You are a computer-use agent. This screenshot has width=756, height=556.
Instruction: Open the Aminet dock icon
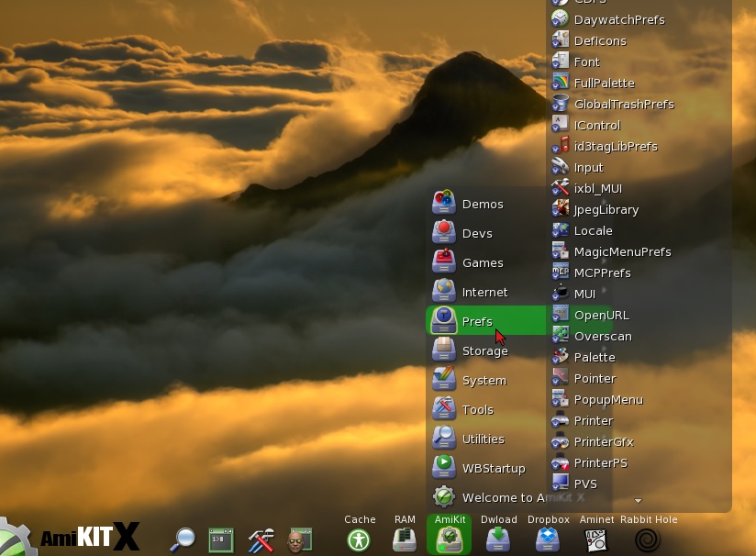click(x=598, y=539)
